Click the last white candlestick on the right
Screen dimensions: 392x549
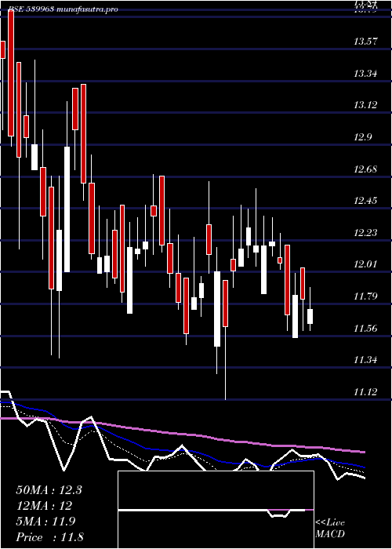click(x=310, y=316)
